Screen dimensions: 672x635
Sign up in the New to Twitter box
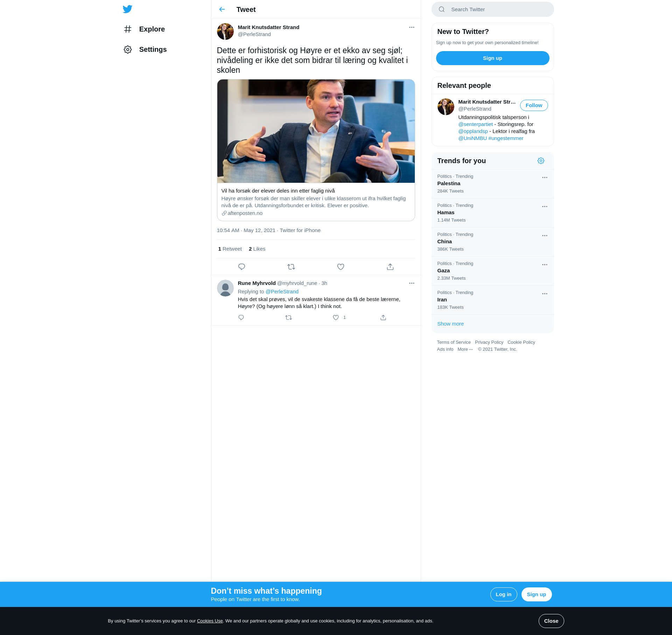[x=493, y=58]
